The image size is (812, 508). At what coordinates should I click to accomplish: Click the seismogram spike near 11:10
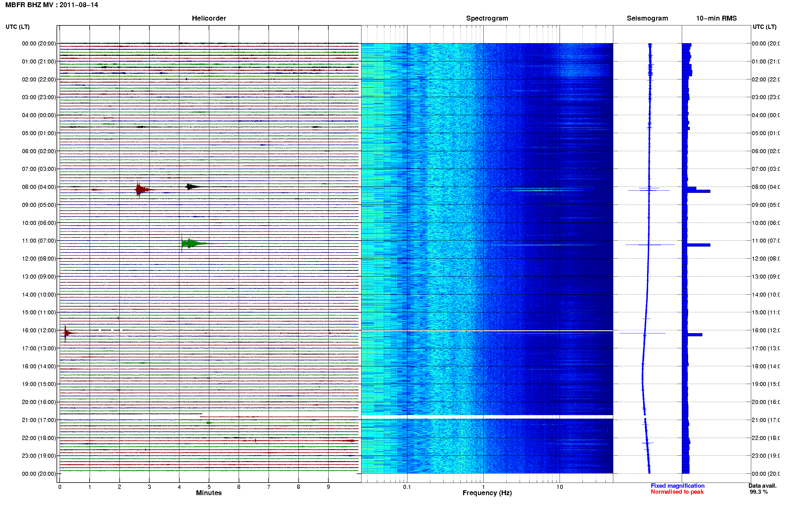(x=650, y=245)
